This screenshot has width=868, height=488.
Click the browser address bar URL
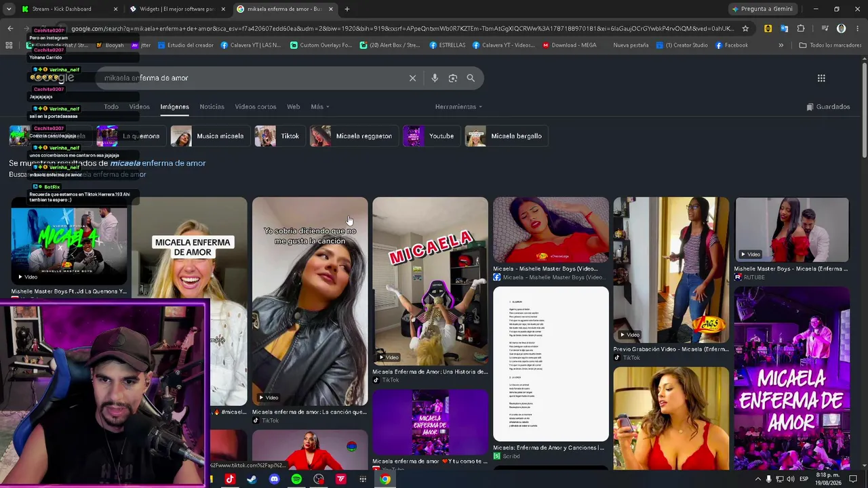(400, 28)
